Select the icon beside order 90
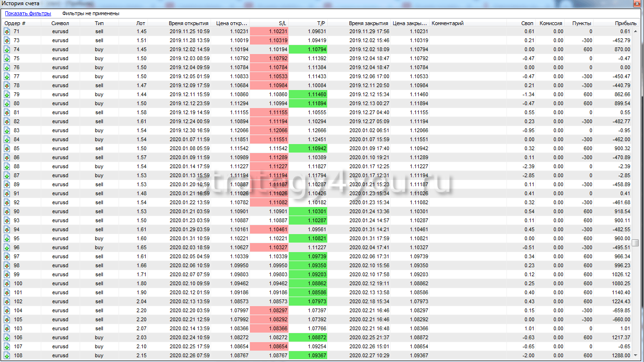This screenshot has width=644, height=362. (7, 212)
